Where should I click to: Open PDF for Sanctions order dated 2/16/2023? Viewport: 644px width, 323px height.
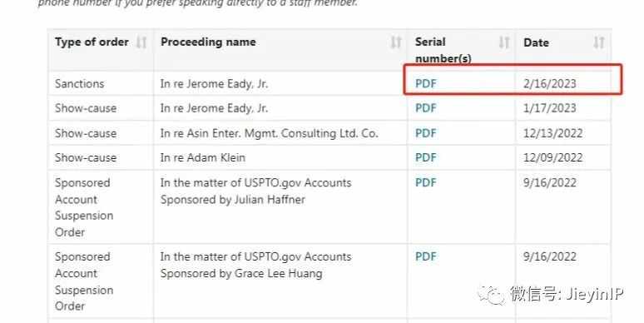tap(425, 83)
